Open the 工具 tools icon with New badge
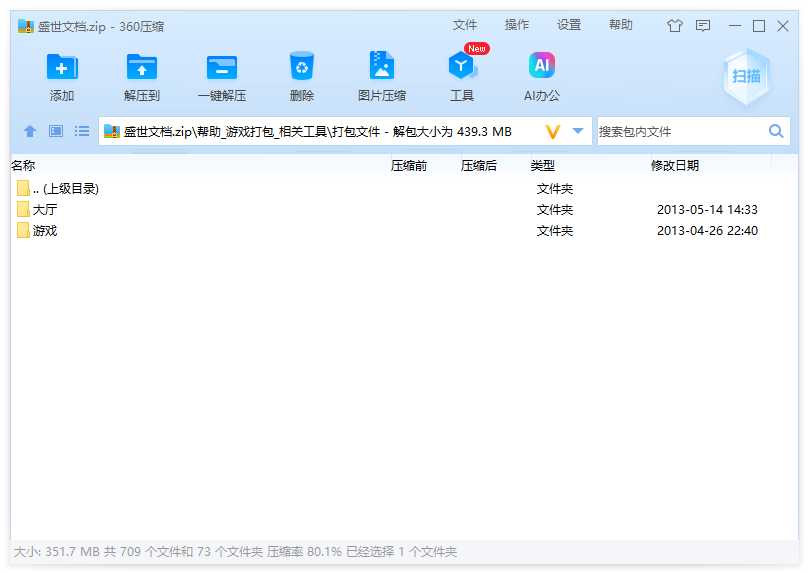The height and width of the screenshot is (574, 809). click(x=463, y=63)
